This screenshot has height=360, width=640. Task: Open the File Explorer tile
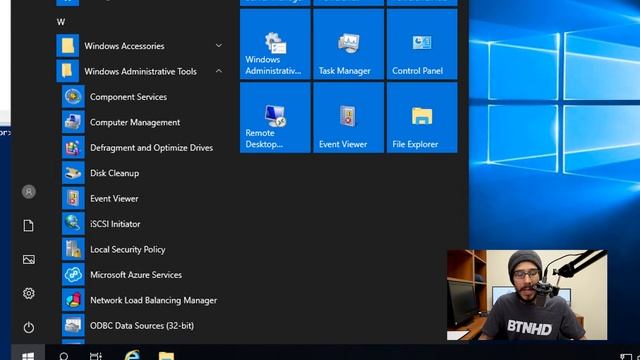(422, 118)
